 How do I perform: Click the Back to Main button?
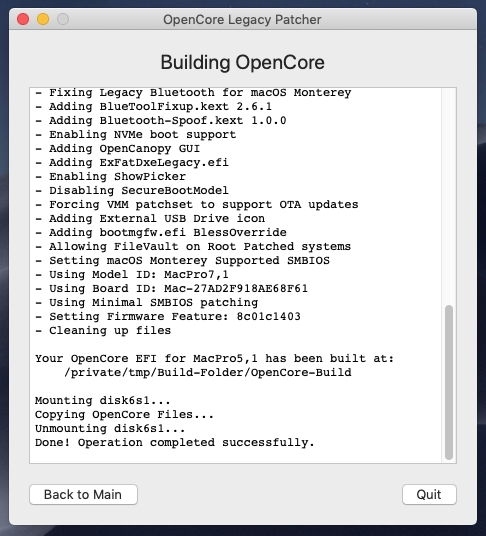83,494
